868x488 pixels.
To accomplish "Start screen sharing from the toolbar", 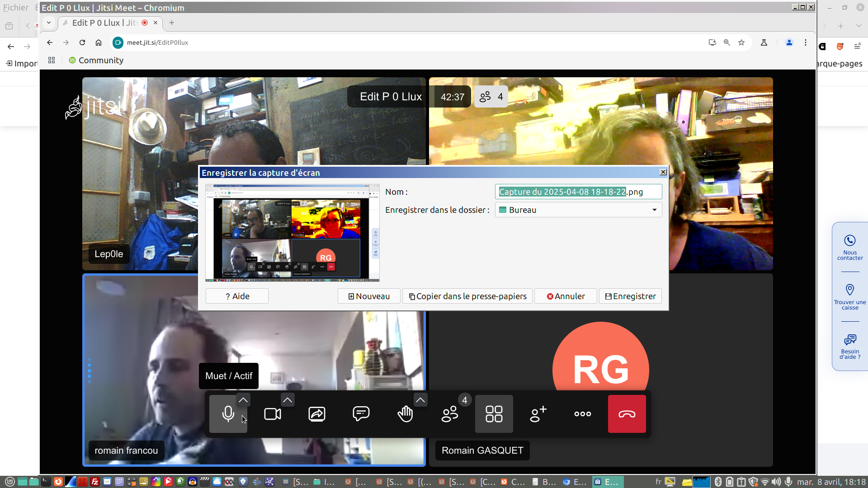I will tap(316, 414).
